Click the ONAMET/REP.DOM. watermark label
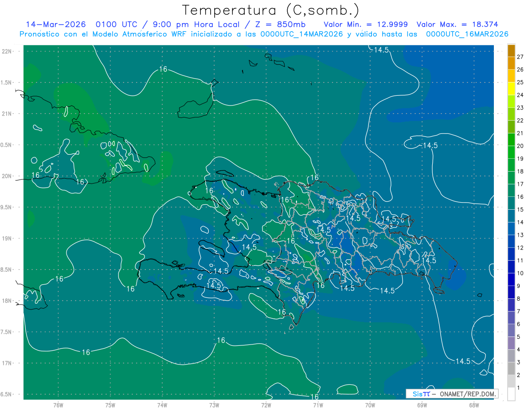The width and height of the screenshot is (532, 411). coord(467,394)
